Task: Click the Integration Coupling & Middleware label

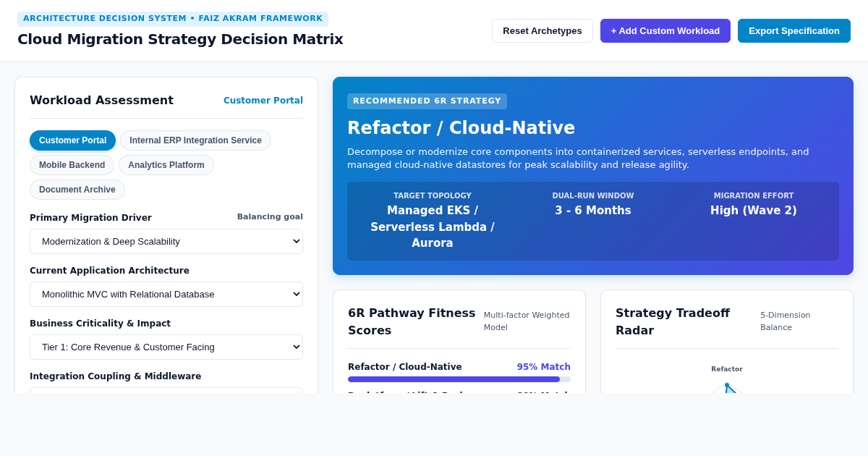Action: [116, 376]
